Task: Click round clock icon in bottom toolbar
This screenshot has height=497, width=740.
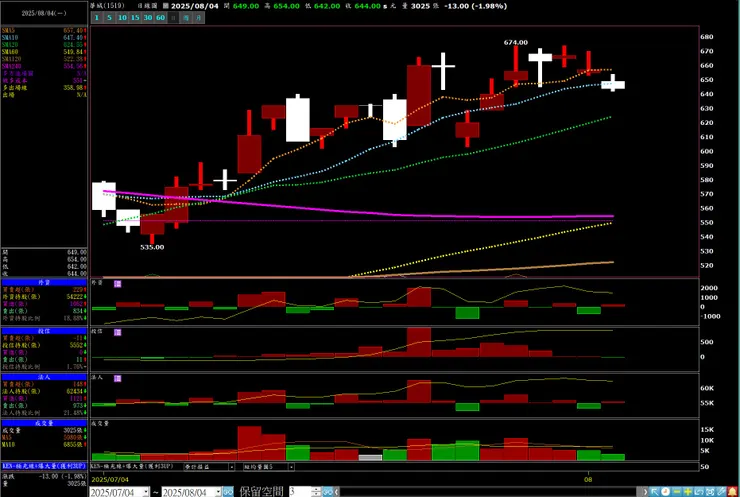Action: [x=665, y=492]
